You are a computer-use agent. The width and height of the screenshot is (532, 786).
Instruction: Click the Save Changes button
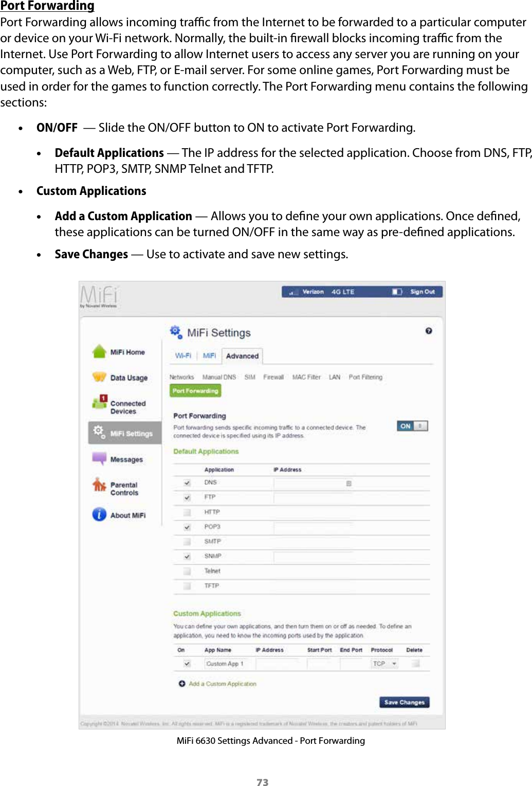[404, 702]
